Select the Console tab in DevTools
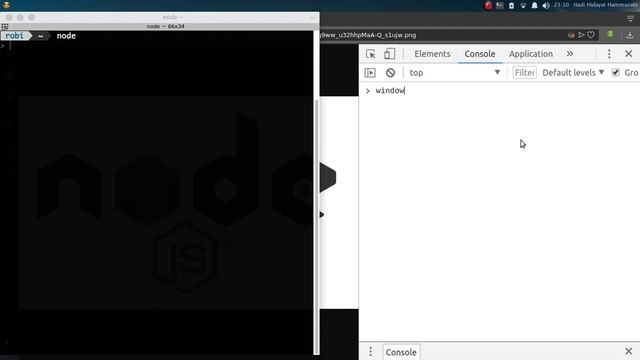This screenshot has height=360, width=640. point(480,54)
